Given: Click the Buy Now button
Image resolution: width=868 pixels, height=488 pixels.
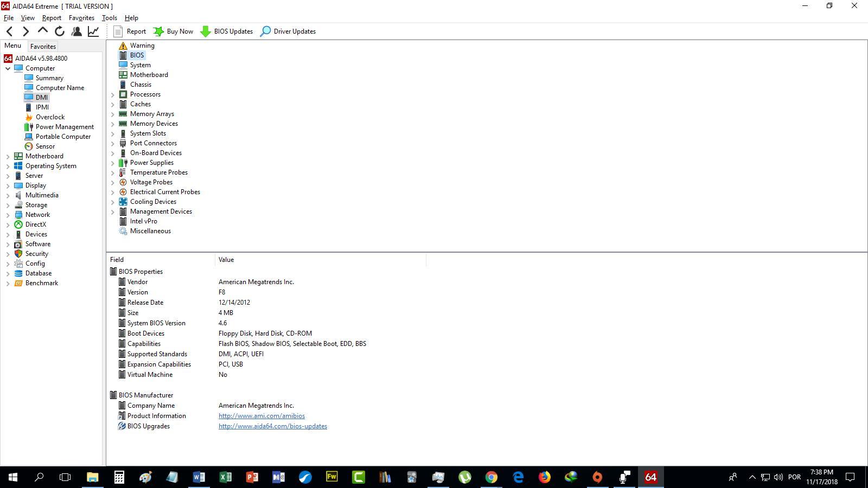Looking at the screenshot, I should click(x=173, y=31).
